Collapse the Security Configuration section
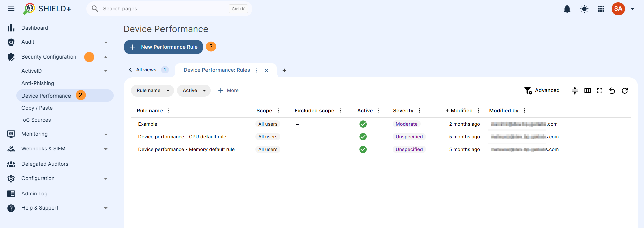 pos(106,57)
